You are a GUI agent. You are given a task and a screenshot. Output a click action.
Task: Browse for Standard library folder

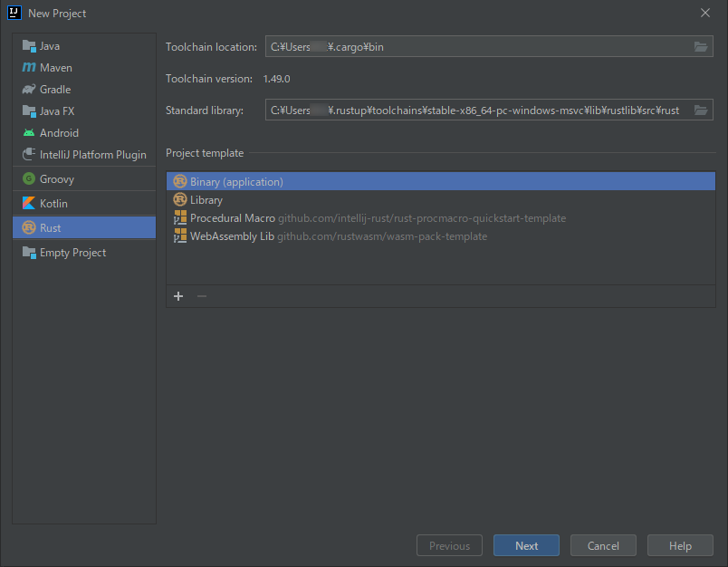point(701,111)
